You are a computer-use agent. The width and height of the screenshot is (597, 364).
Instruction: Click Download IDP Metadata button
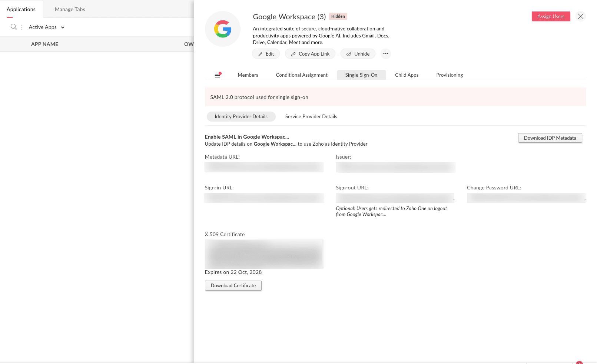(550, 138)
